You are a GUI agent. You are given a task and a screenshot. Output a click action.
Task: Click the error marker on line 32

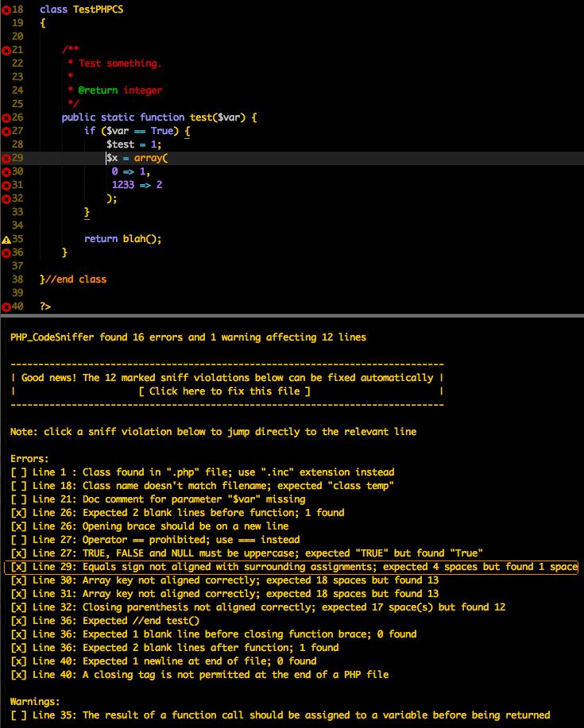click(x=6, y=198)
